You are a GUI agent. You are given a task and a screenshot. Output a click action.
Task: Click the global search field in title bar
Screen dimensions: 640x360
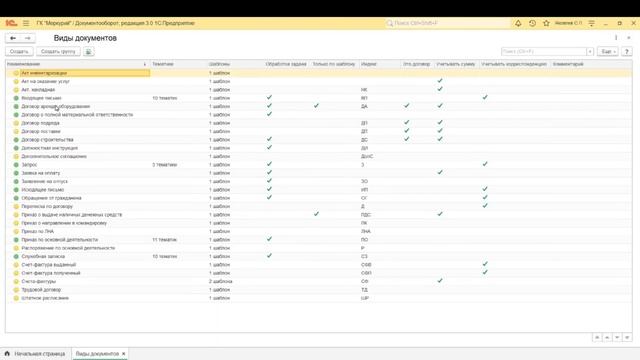pos(447,23)
